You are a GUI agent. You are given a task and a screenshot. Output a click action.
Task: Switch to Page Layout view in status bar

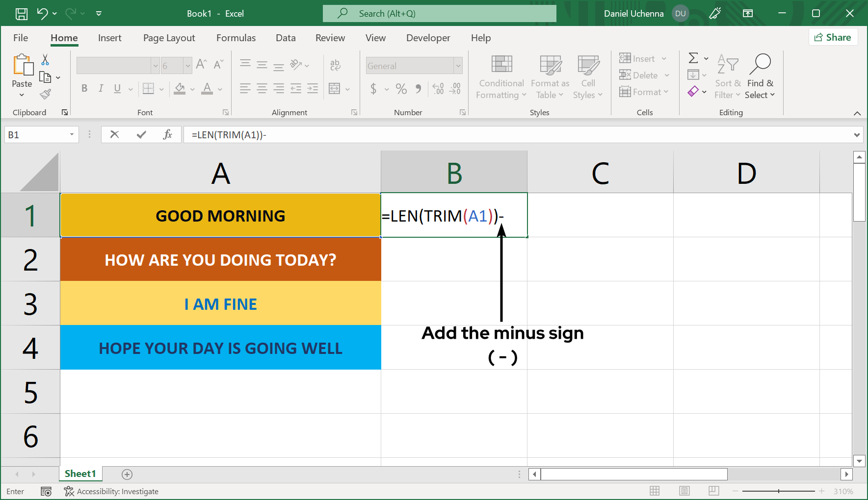pyautogui.click(x=684, y=491)
